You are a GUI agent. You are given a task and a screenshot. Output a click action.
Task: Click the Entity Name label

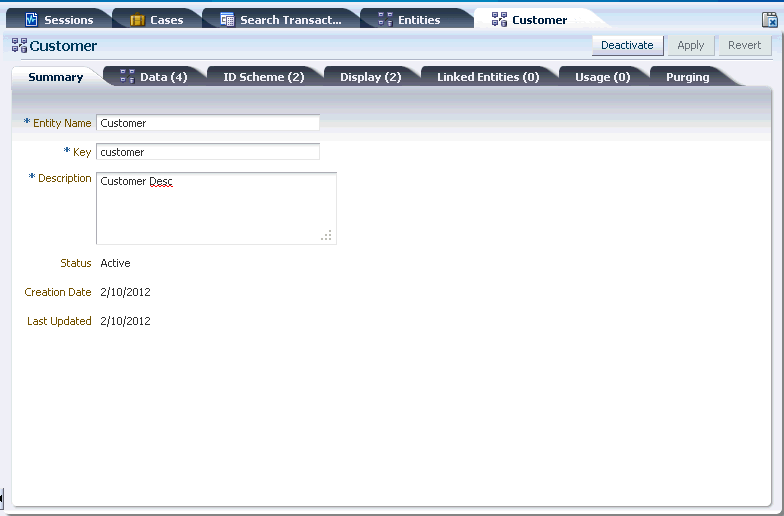coord(62,123)
